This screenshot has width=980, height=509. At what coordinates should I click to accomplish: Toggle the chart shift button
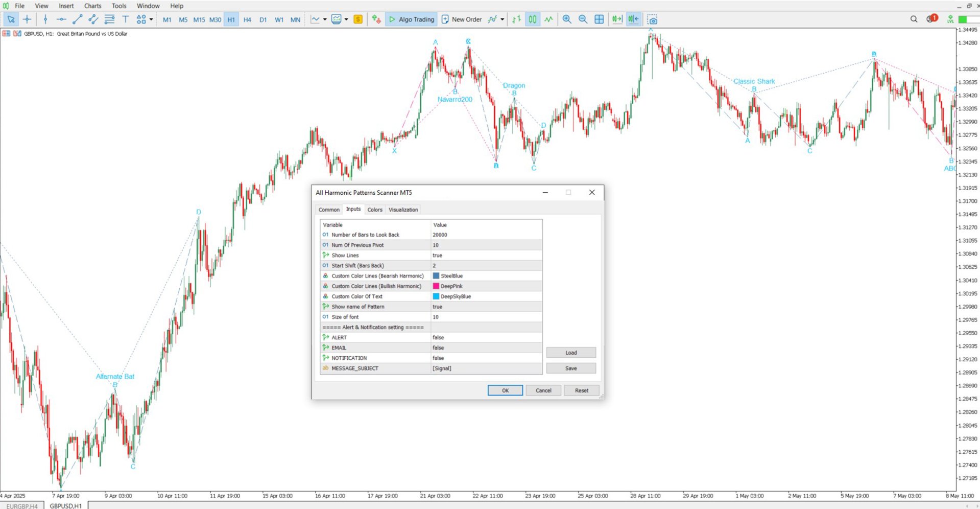633,19
